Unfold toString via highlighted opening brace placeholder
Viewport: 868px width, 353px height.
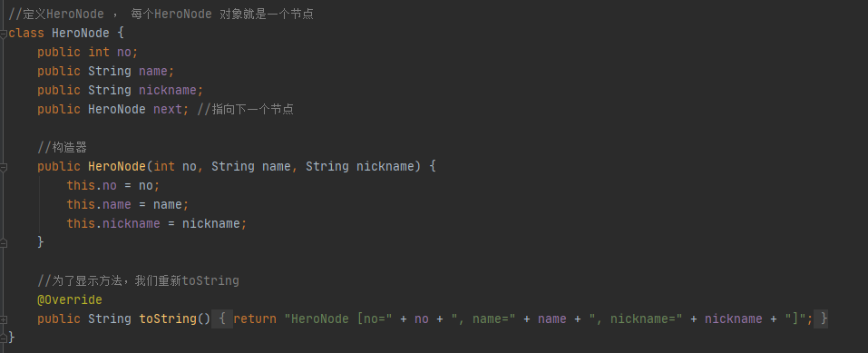[221, 319]
